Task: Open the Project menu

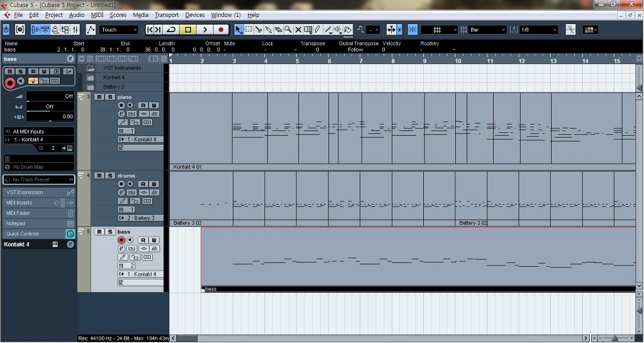Action: coord(54,14)
